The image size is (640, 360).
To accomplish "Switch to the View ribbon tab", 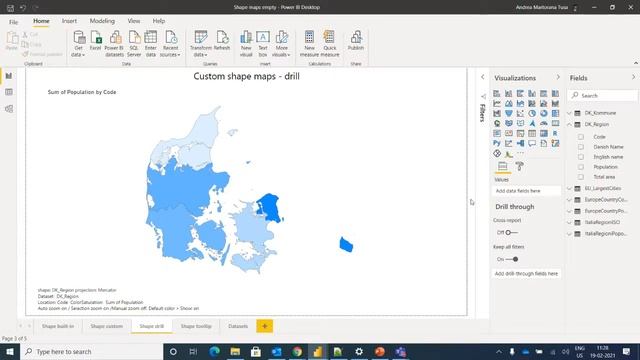I will click(133, 21).
